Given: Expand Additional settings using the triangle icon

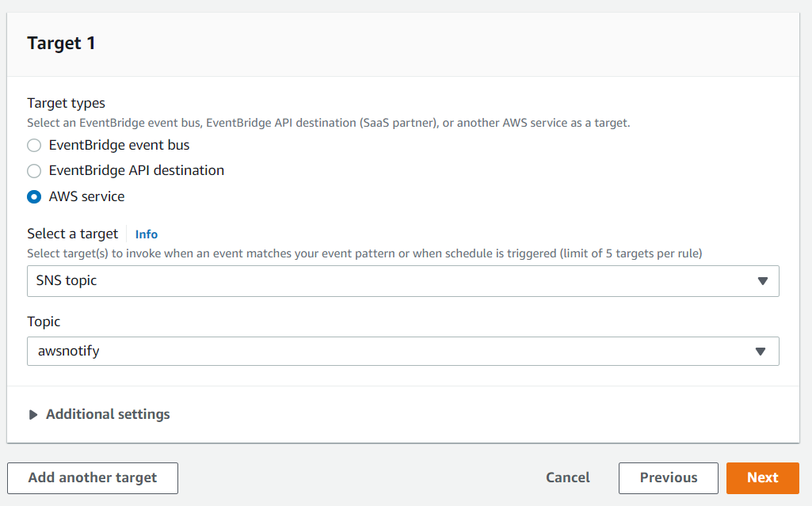Looking at the screenshot, I should (33, 415).
